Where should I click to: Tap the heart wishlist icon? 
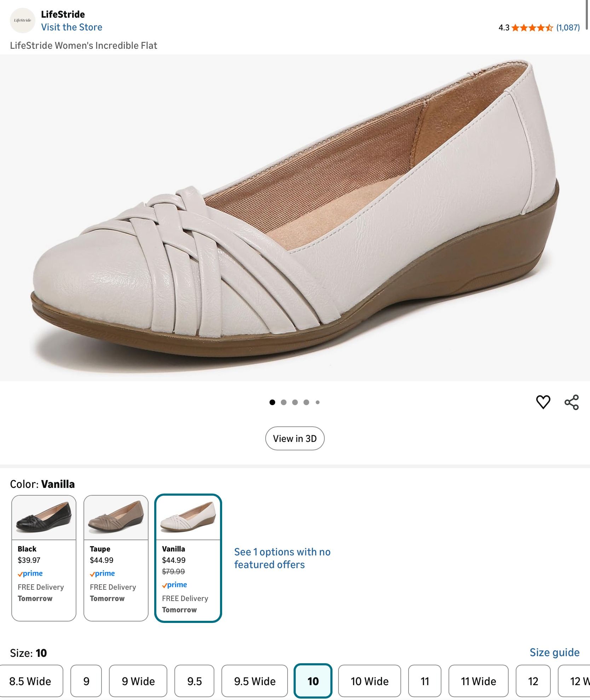click(543, 402)
